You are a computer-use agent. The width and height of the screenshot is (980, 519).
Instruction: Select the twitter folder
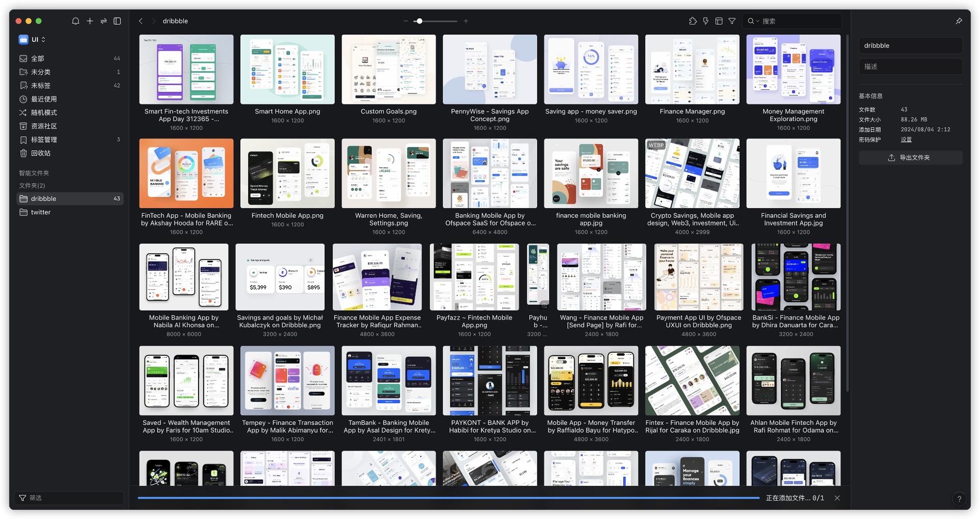point(41,212)
